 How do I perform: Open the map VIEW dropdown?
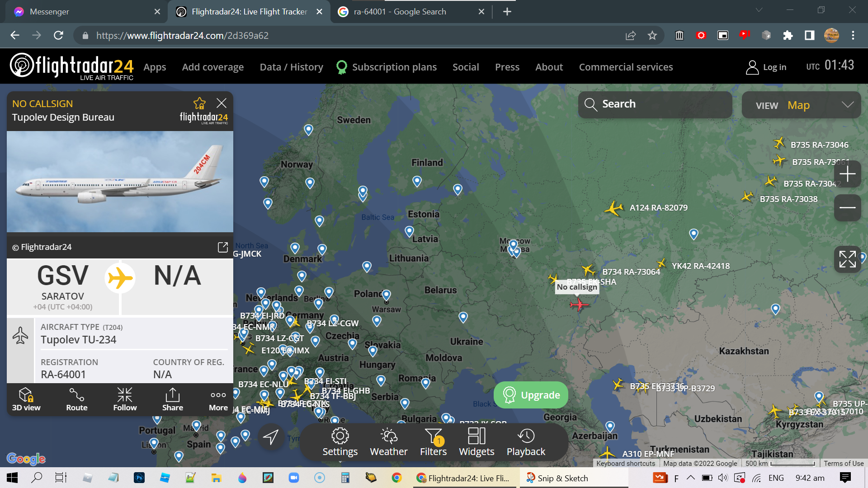pos(801,105)
